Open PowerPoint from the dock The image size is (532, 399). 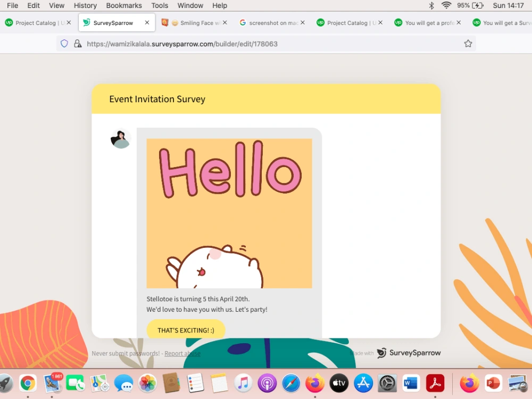click(493, 384)
